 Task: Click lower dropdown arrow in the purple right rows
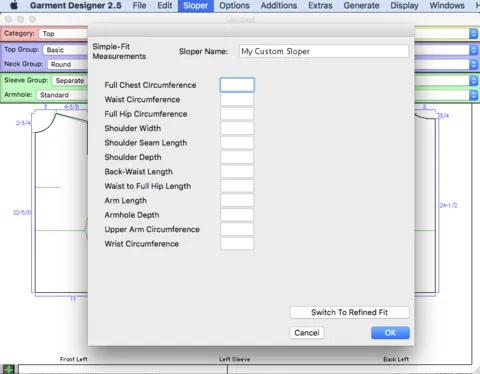point(473,64)
